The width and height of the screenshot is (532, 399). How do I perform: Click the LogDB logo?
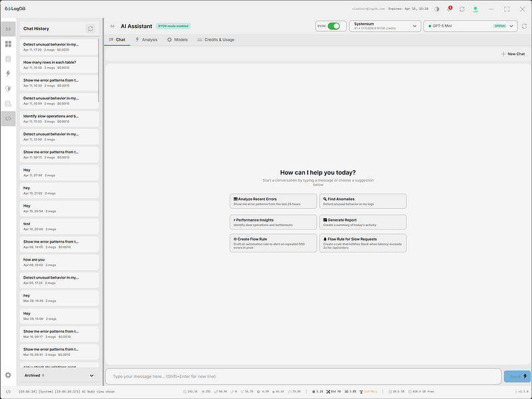(x=15, y=9)
